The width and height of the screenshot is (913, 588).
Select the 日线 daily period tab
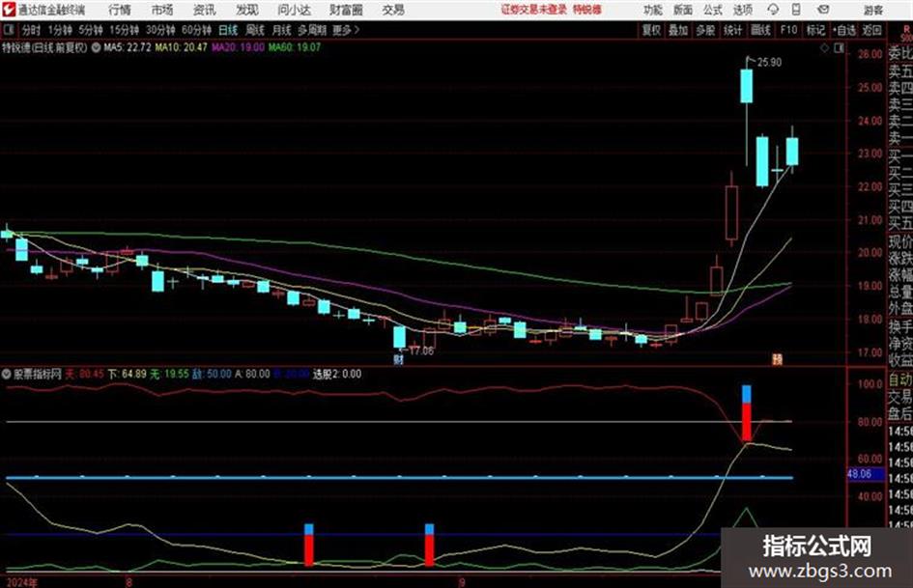point(228,30)
